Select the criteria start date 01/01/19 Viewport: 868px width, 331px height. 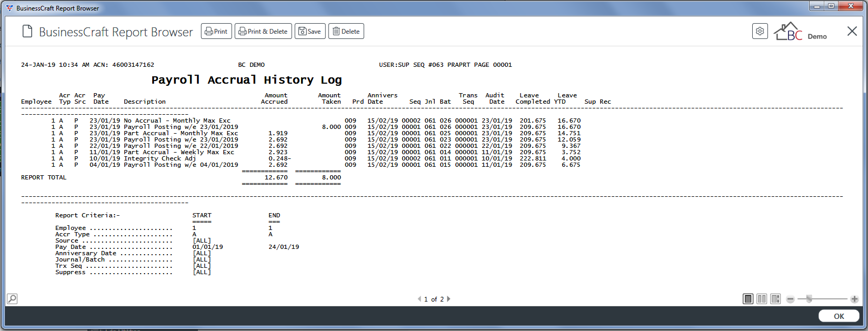tap(208, 247)
